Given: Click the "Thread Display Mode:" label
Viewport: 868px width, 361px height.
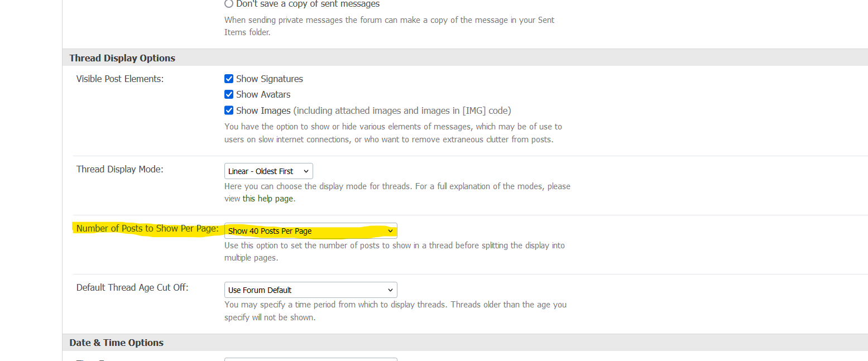Looking at the screenshot, I should [x=120, y=169].
